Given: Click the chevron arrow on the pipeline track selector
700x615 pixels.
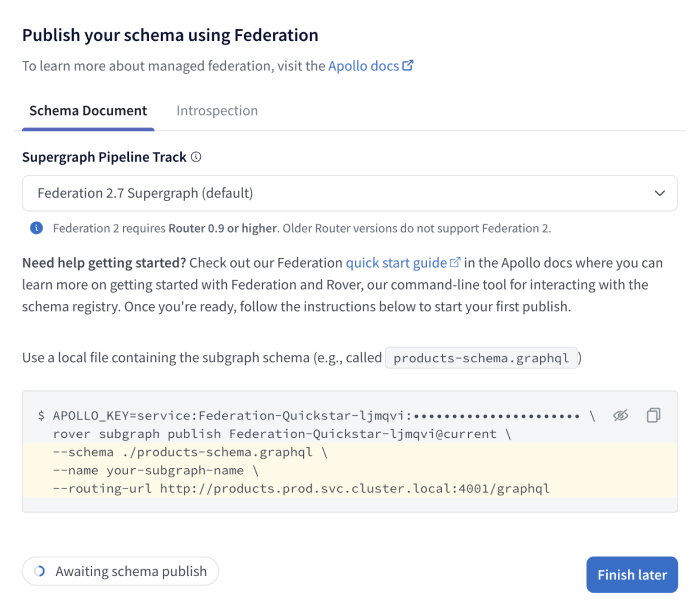Looking at the screenshot, I should pyautogui.click(x=660, y=193).
